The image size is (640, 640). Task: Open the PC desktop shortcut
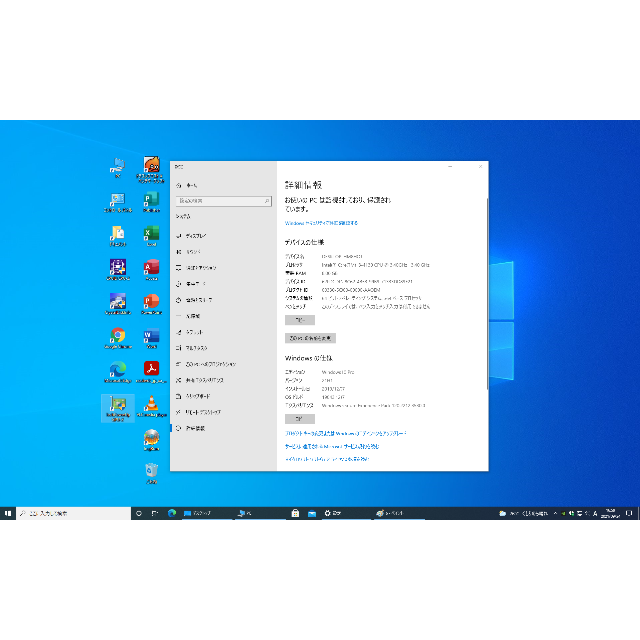(118, 167)
